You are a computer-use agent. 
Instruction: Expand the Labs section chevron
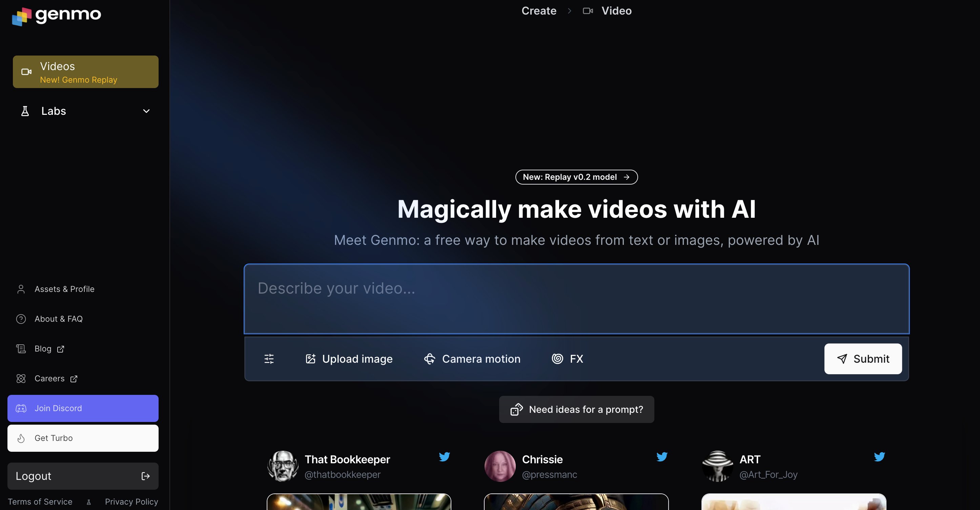(x=146, y=111)
